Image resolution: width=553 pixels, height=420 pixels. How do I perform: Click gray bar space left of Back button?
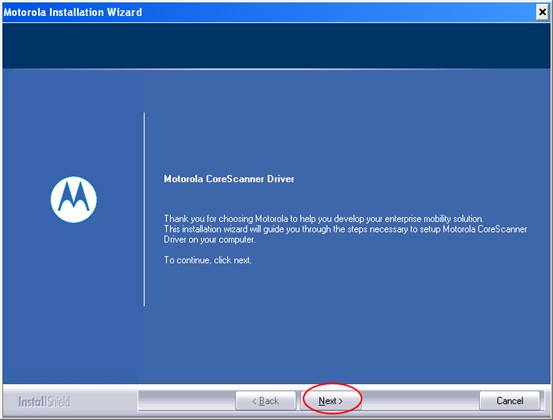(187, 401)
